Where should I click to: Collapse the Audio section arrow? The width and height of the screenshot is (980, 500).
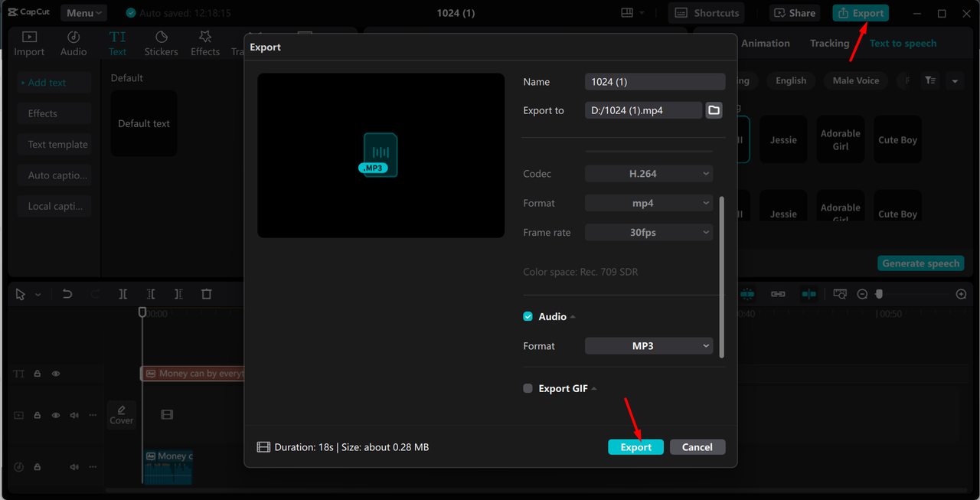click(573, 317)
